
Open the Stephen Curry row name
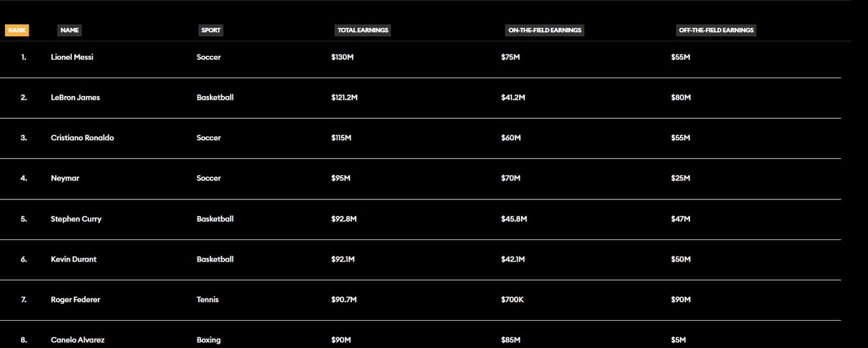pos(76,219)
